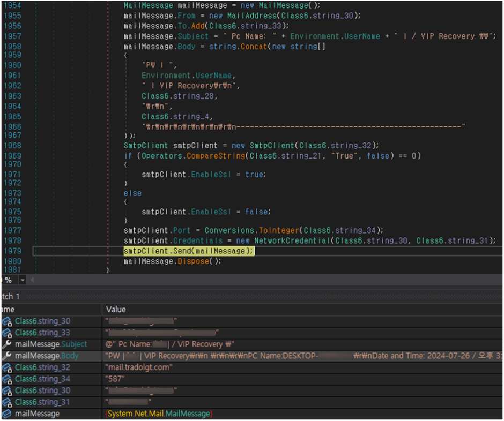The image size is (504, 421).
Task: Click the "else" keyword on line 1973
Action: pos(133,193)
